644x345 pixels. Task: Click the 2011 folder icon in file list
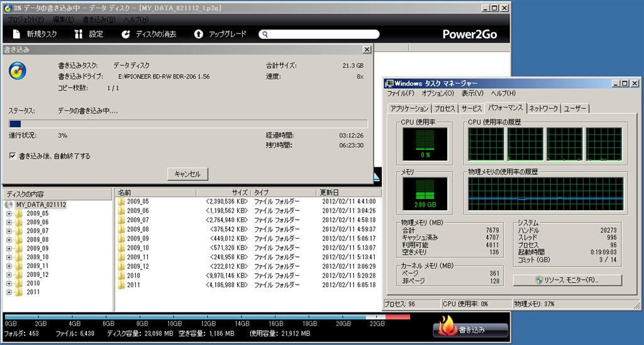(x=121, y=285)
